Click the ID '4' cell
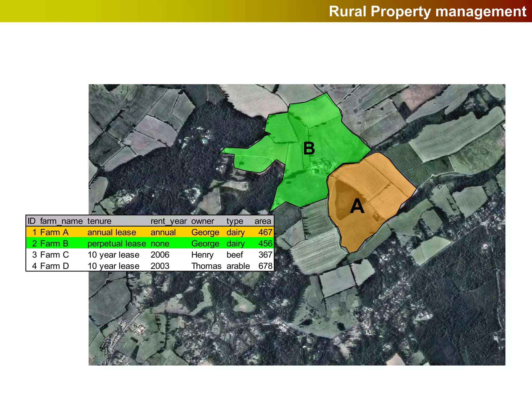The width and height of the screenshot is (532, 399). (x=35, y=266)
